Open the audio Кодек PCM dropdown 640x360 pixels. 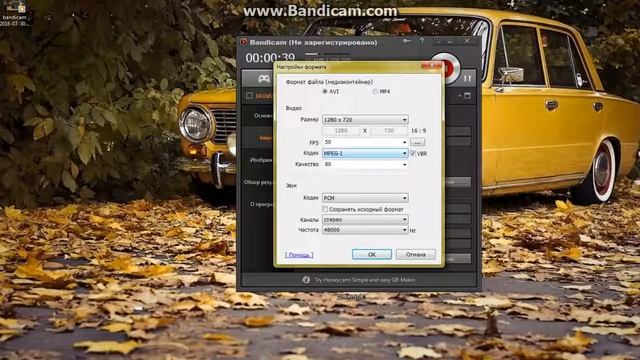coord(365,198)
